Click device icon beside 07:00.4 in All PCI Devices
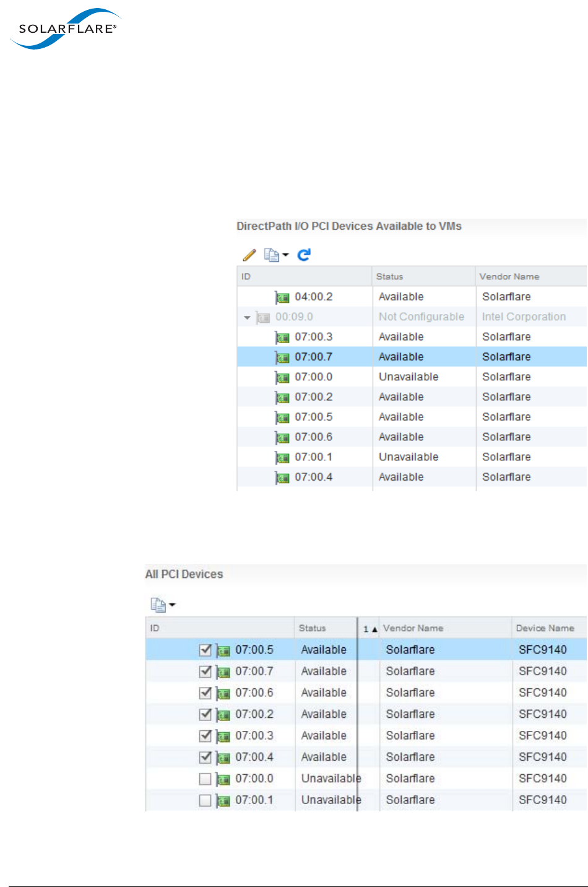588x887 pixels. [x=223, y=758]
